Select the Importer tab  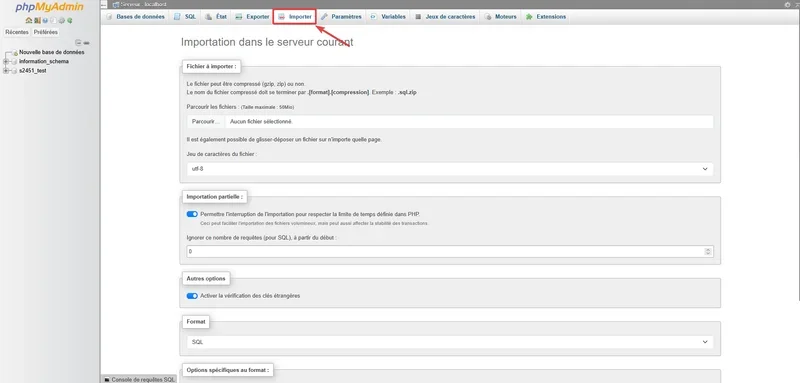(x=295, y=17)
